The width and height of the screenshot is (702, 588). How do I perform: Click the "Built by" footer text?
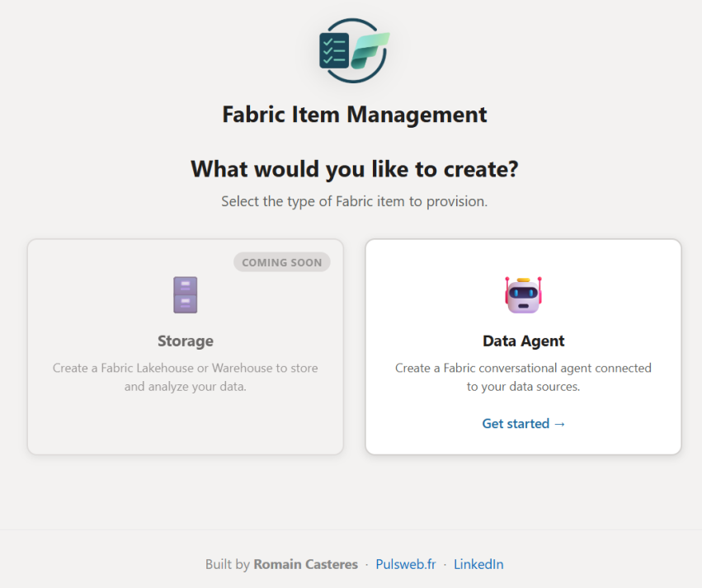point(227,564)
